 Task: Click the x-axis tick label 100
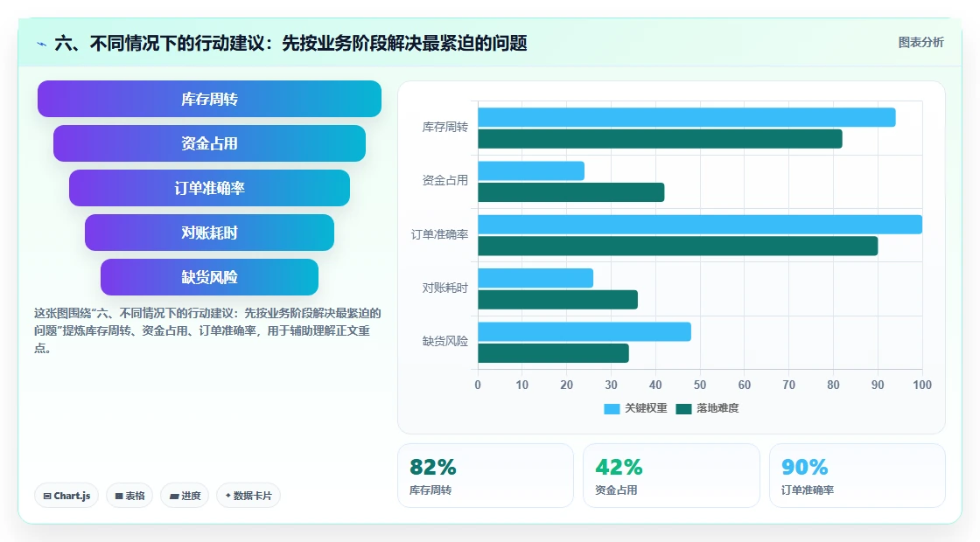point(922,386)
